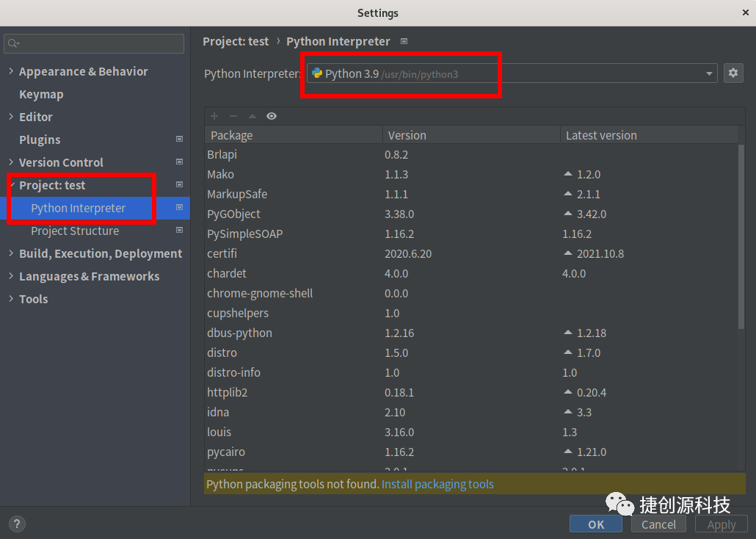This screenshot has height=539, width=756.
Task: Select the cupshelpers package row
Action: 471,313
